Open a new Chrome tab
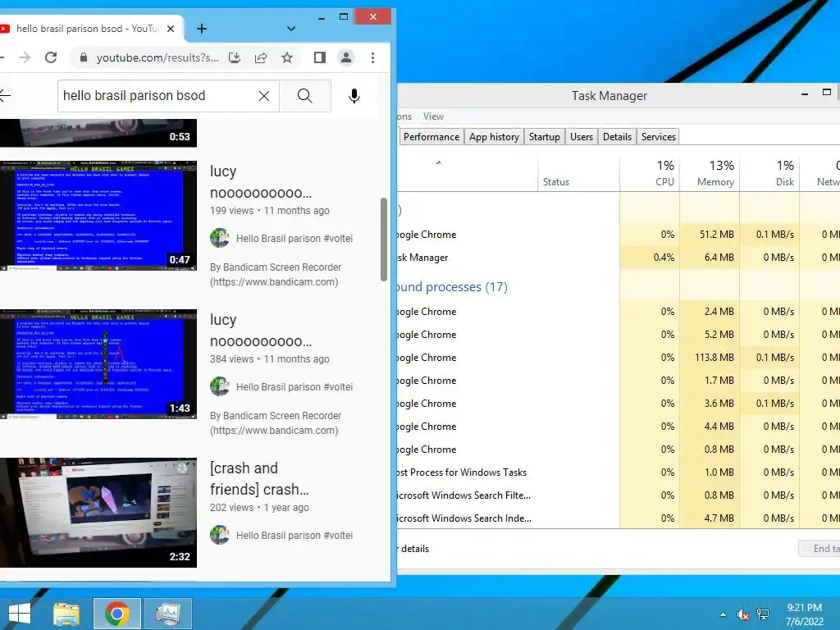This screenshot has width=840, height=630. [x=202, y=29]
